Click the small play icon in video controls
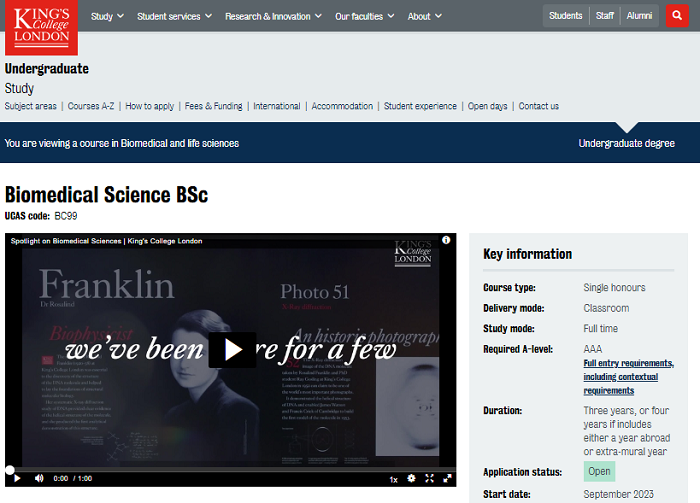700x503 pixels. click(x=17, y=479)
